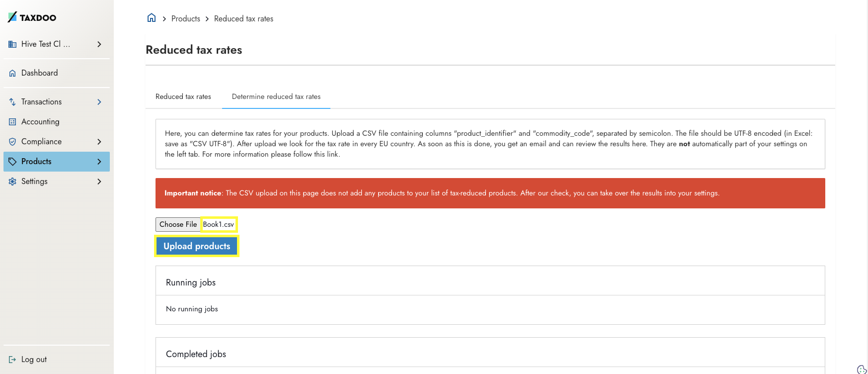Click the Dashboard house icon

point(12,73)
